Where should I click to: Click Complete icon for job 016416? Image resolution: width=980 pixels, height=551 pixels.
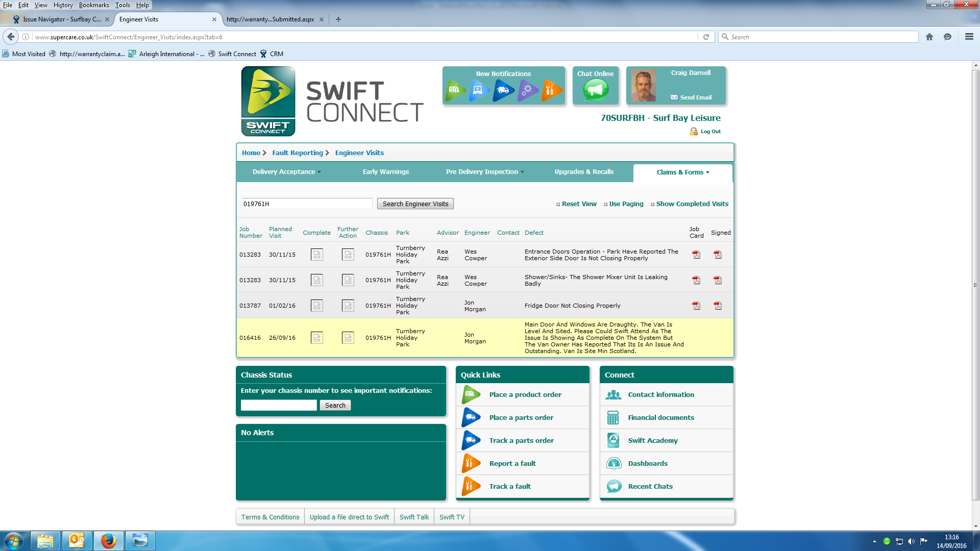pos(316,338)
